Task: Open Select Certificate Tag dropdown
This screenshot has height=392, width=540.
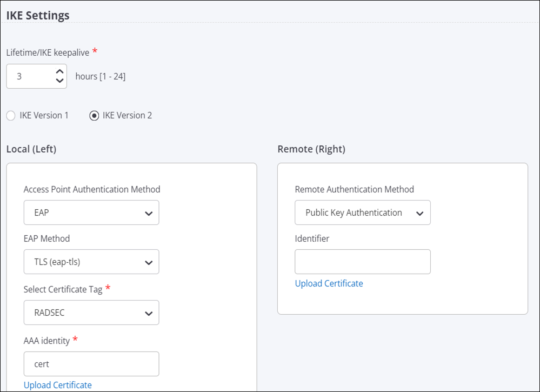Action: point(91,313)
